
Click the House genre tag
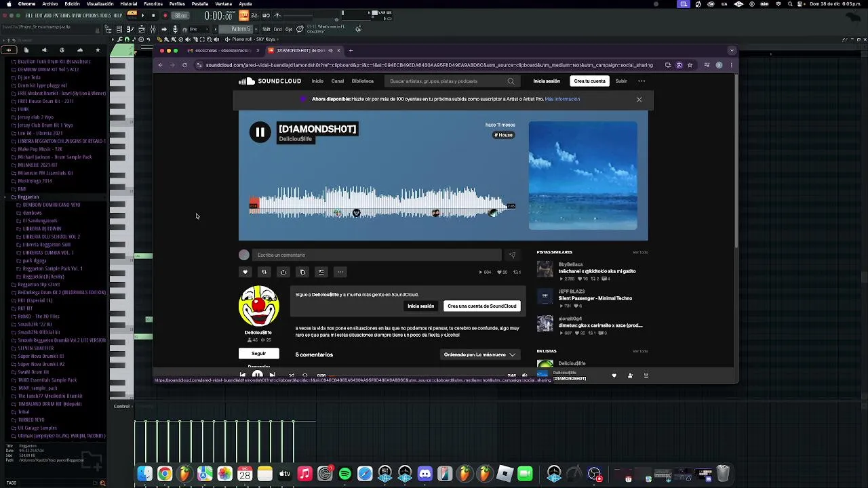[504, 135]
